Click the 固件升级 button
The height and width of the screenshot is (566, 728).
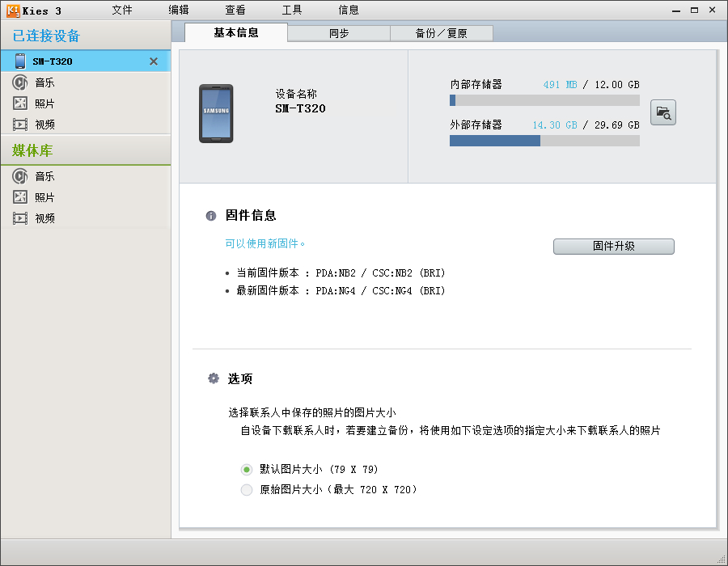(614, 247)
